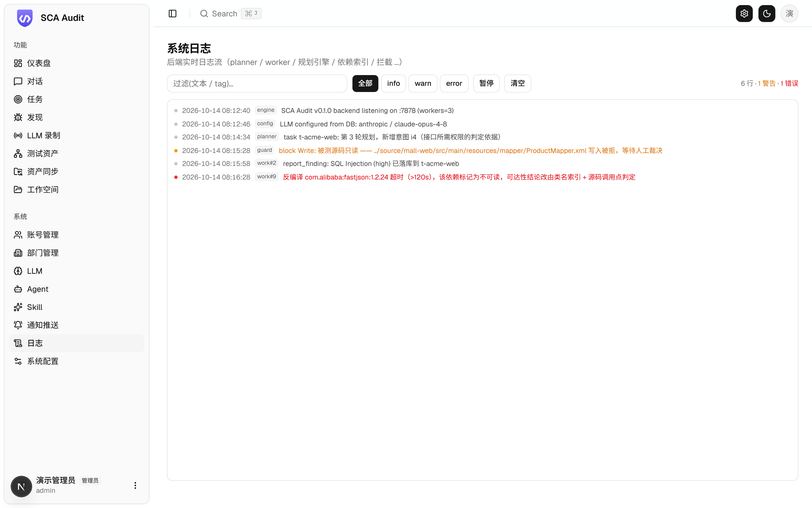Open settings gear icon in header

(744, 14)
